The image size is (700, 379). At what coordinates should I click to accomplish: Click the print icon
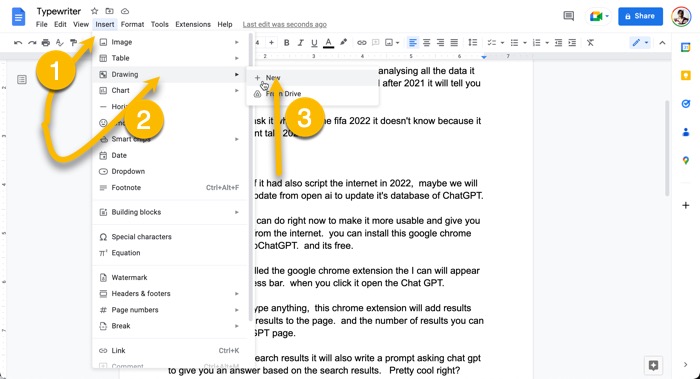[x=46, y=43]
